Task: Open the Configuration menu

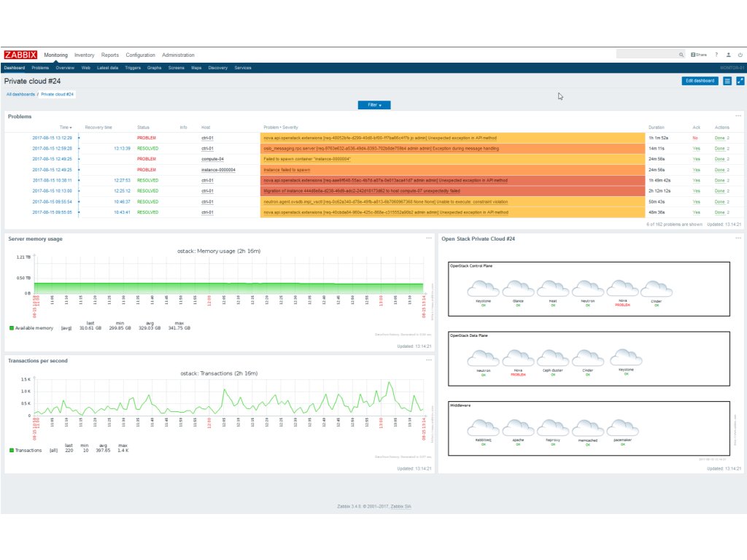Action: (141, 55)
